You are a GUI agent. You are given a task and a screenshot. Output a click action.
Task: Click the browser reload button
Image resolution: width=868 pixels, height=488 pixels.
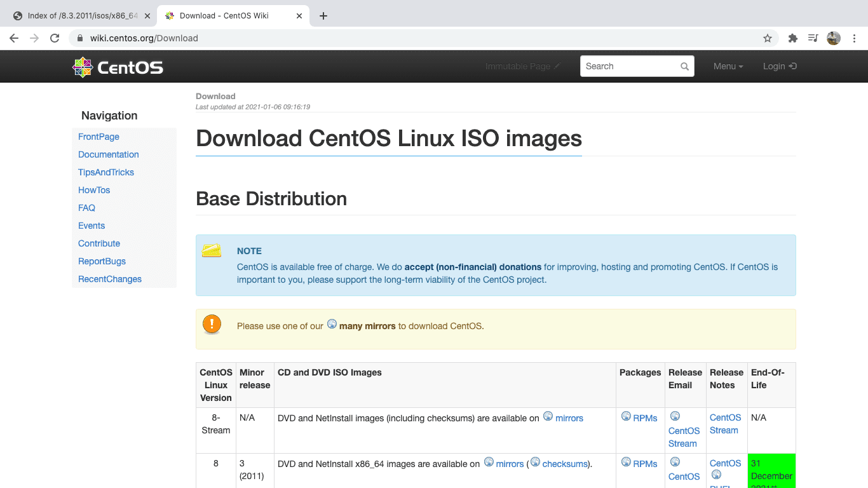55,38
